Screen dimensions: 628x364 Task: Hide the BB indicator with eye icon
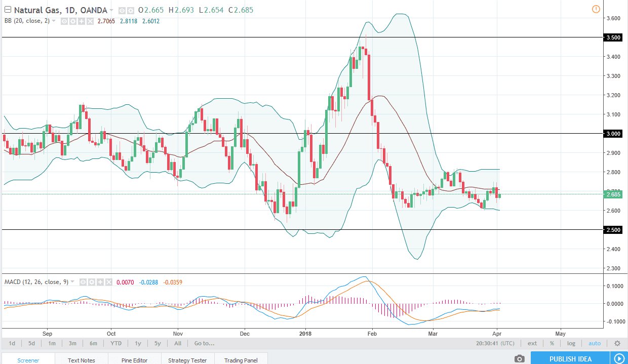click(x=64, y=21)
